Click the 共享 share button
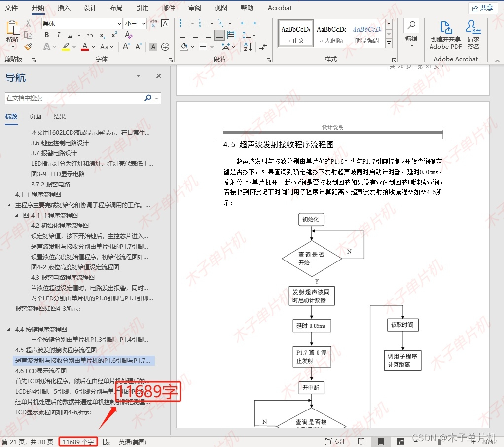Screen dimensions: 504x447 click(x=483, y=8)
